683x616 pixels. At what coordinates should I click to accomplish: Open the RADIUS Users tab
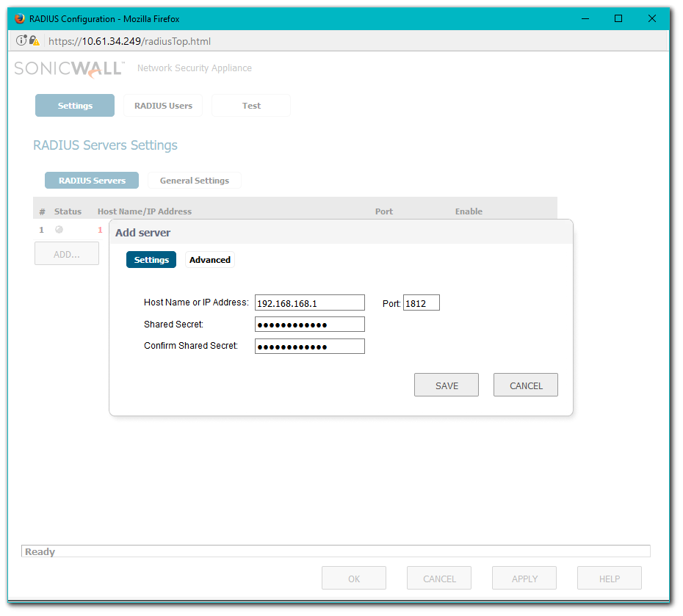point(163,106)
